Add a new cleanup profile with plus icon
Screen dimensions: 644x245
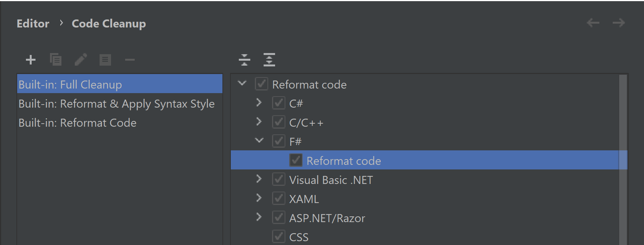[x=31, y=60]
